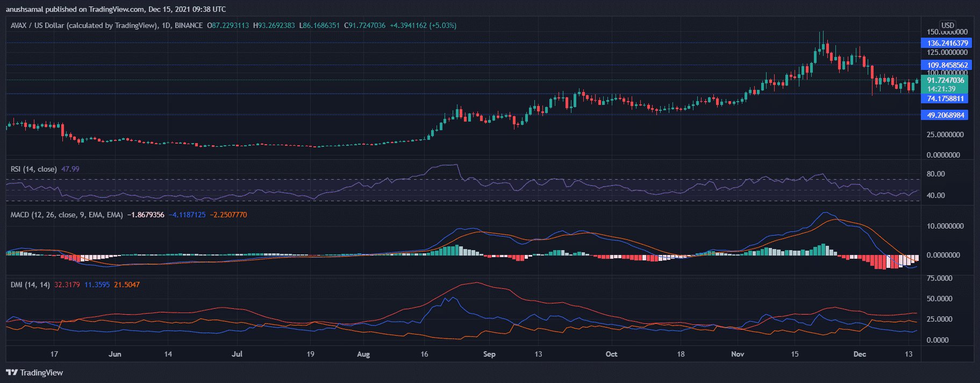Open the RSI (14, close) indicator legend
This screenshot has height=383, width=980.
[33, 169]
